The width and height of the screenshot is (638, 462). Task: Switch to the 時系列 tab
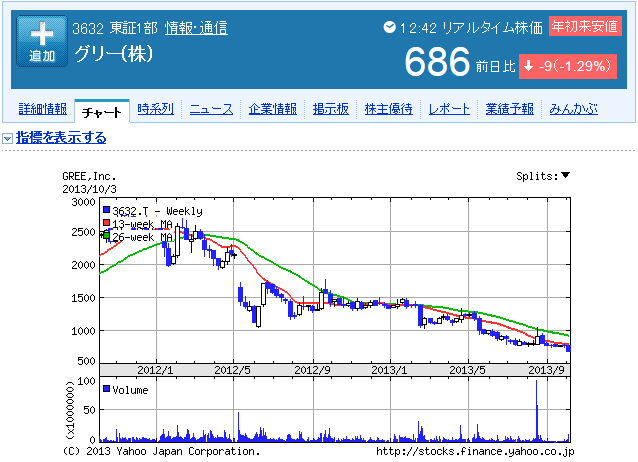[155, 109]
